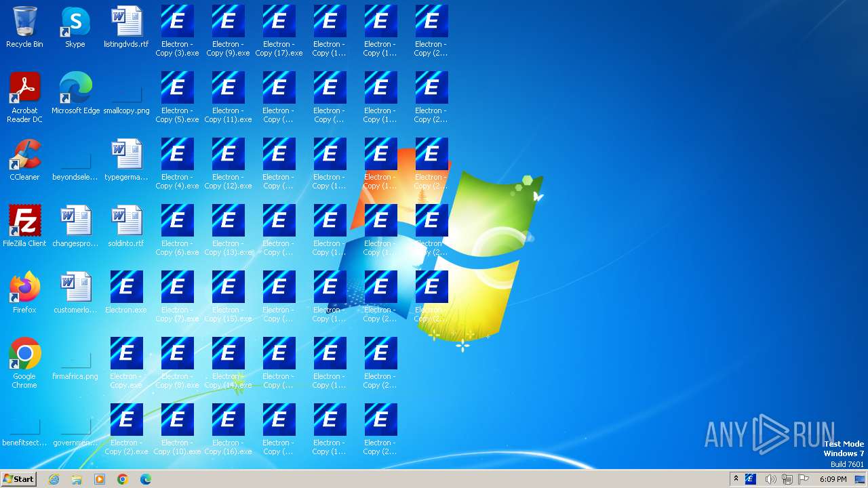Select Electron - Copy (6).exe icon
868x488 pixels.
coord(177,230)
